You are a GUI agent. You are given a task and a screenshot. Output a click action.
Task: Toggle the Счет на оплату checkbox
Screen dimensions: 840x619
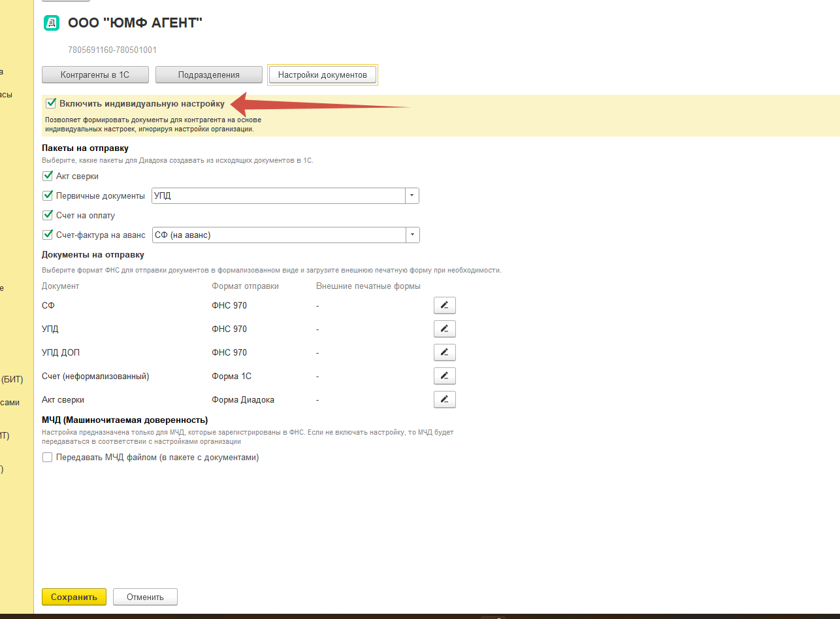click(x=47, y=215)
